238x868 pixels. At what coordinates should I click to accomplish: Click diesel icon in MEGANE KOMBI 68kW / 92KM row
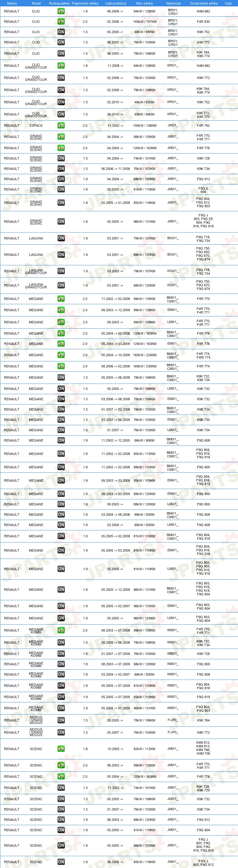point(61,674)
